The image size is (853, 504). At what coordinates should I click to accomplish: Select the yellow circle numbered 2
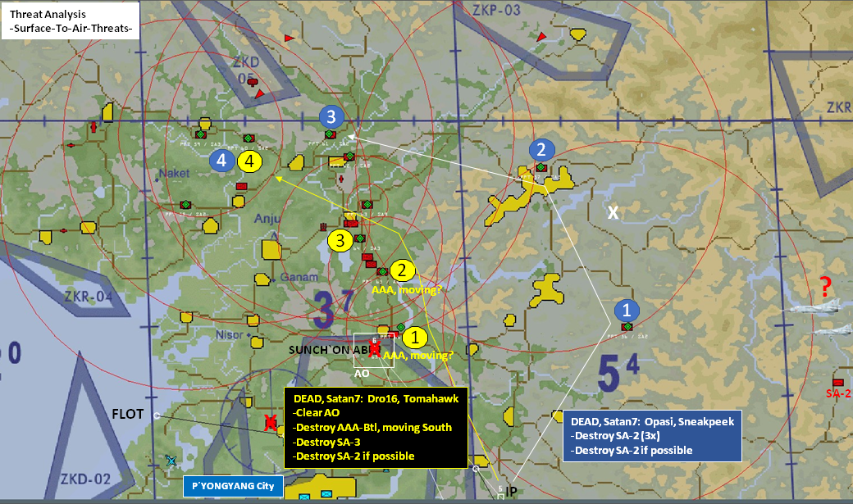[x=402, y=270]
